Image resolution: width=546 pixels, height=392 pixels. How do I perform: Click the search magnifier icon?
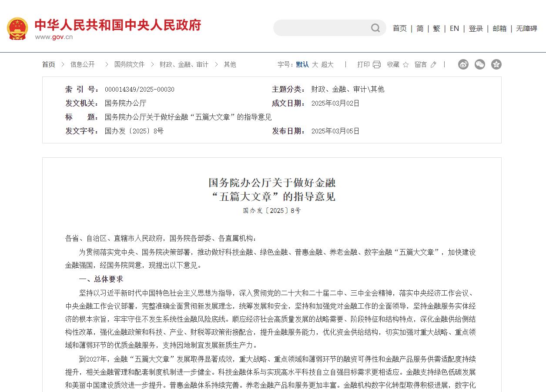click(x=375, y=28)
